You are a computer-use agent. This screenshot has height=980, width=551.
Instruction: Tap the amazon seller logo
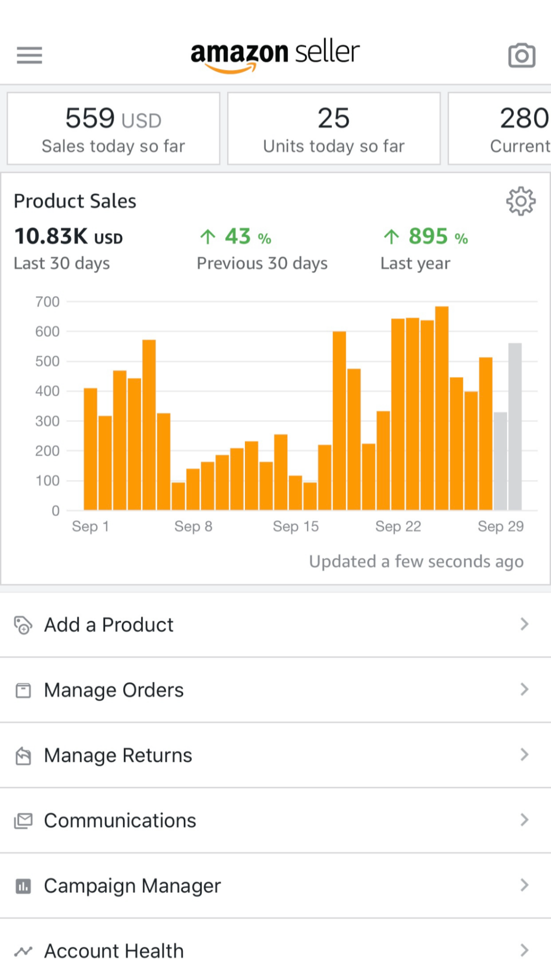click(275, 55)
